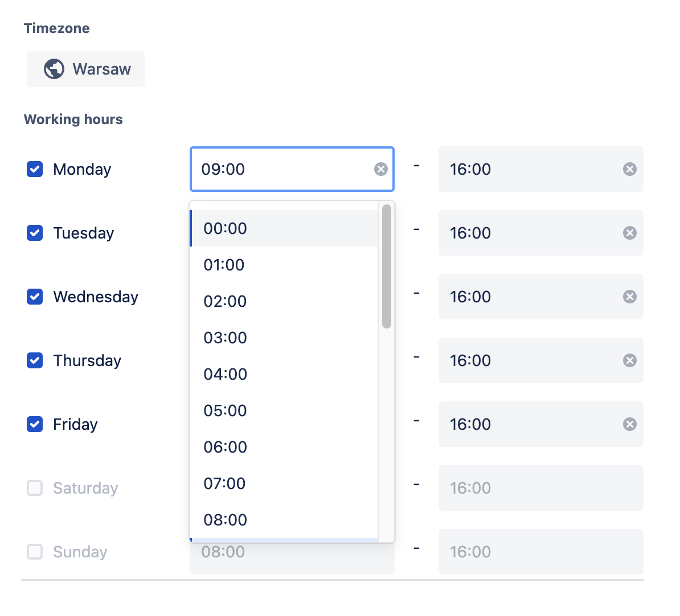The width and height of the screenshot is (680, 616).
Task: Click the globe icon beside Warsaw
Action: [x=54, y=69]
